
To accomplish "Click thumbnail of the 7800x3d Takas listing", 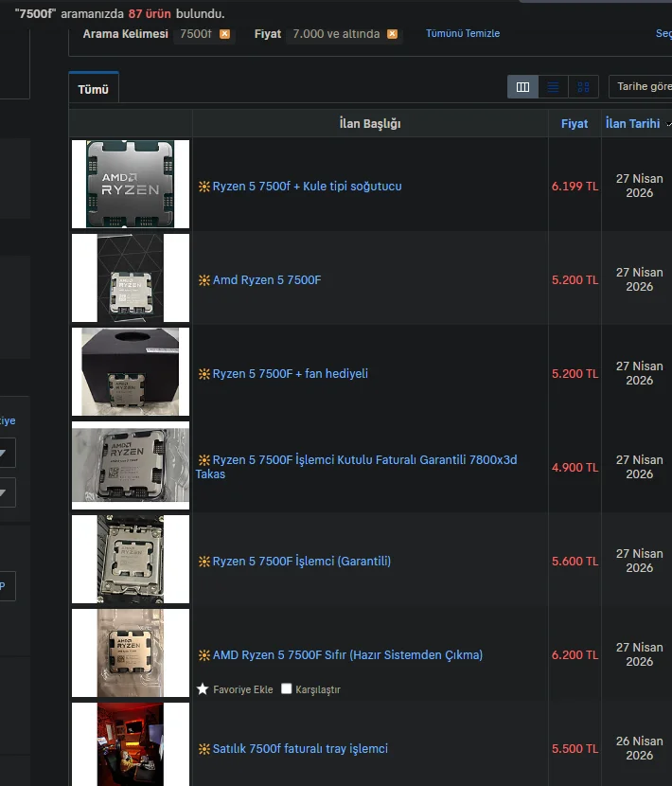I will [x=131, y=465].
